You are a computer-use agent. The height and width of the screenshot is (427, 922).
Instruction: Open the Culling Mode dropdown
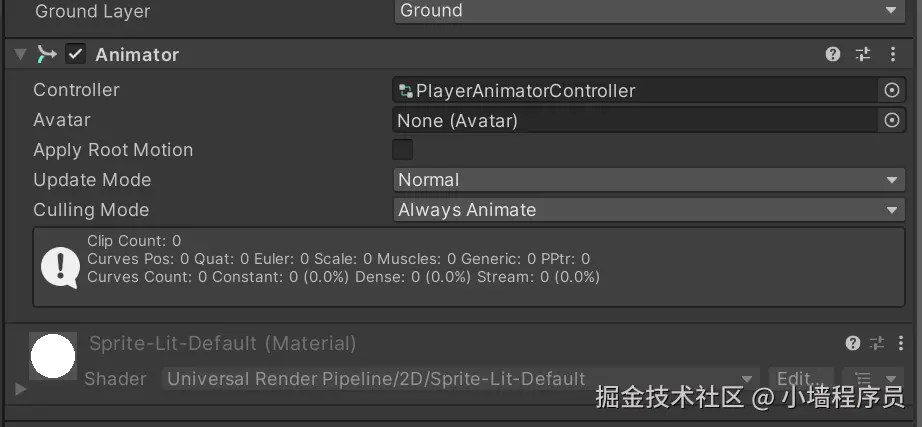click(649, 210)
